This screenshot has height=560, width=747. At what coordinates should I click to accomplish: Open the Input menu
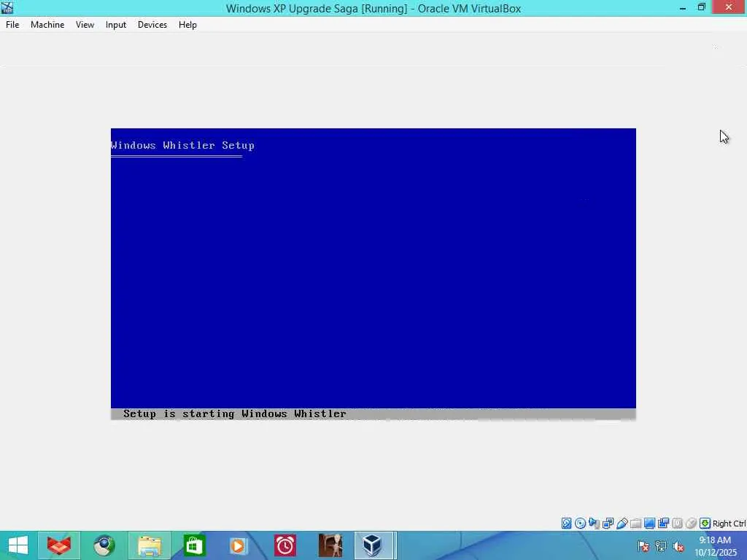pyautogui.click(x=116, y=25)
